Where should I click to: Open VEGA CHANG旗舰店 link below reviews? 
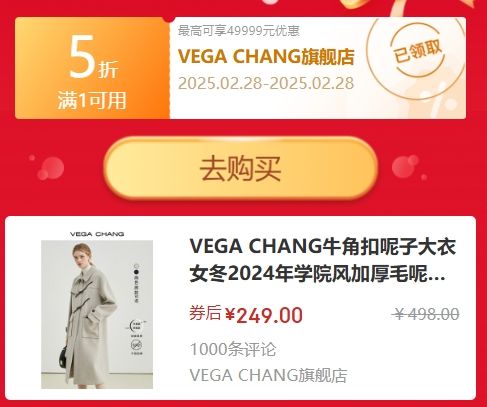[x=268, y=375]
